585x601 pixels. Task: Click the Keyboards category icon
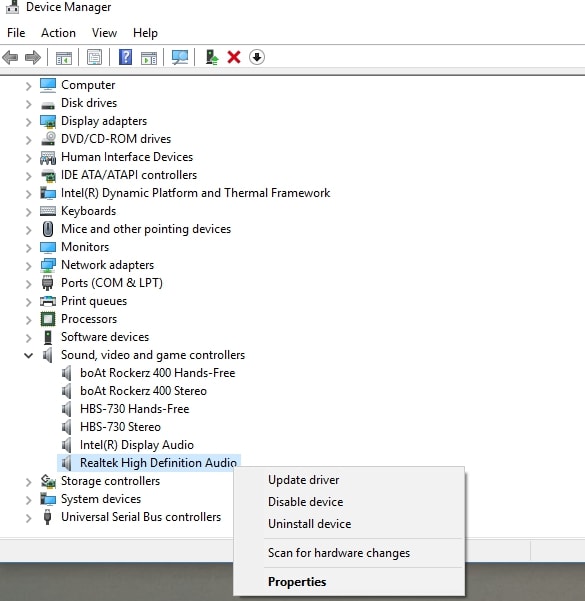(x=48, y=211)
